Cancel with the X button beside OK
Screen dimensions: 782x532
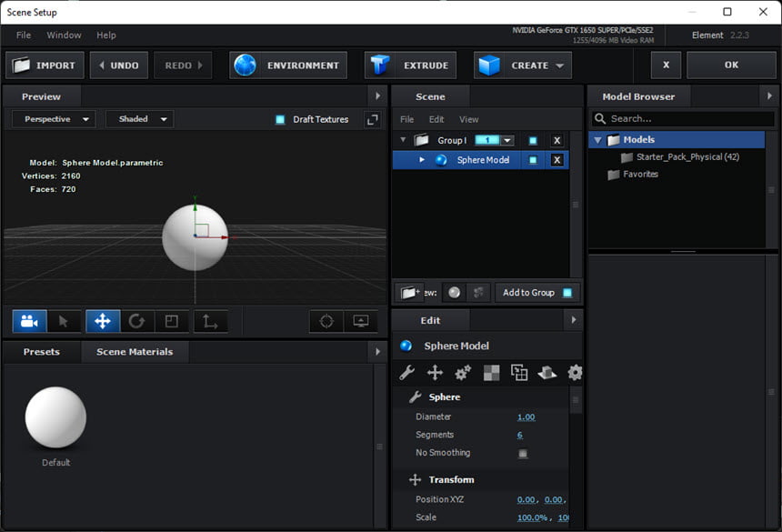[666, 65]
